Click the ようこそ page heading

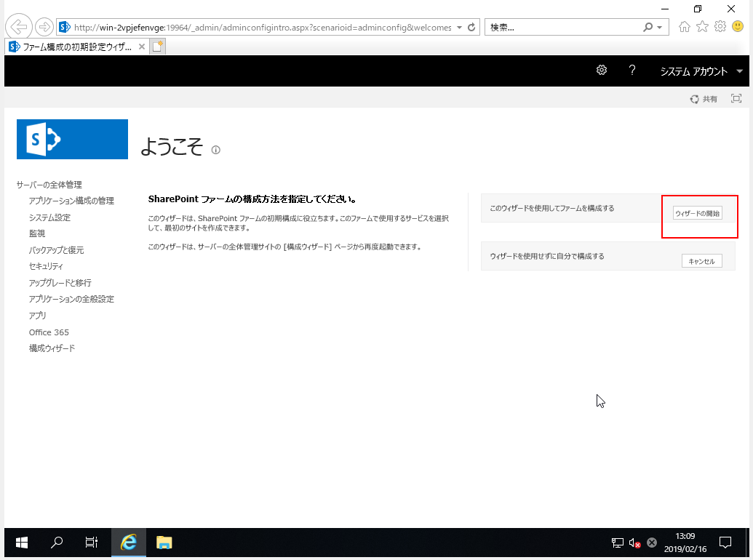tap(172, 146)
